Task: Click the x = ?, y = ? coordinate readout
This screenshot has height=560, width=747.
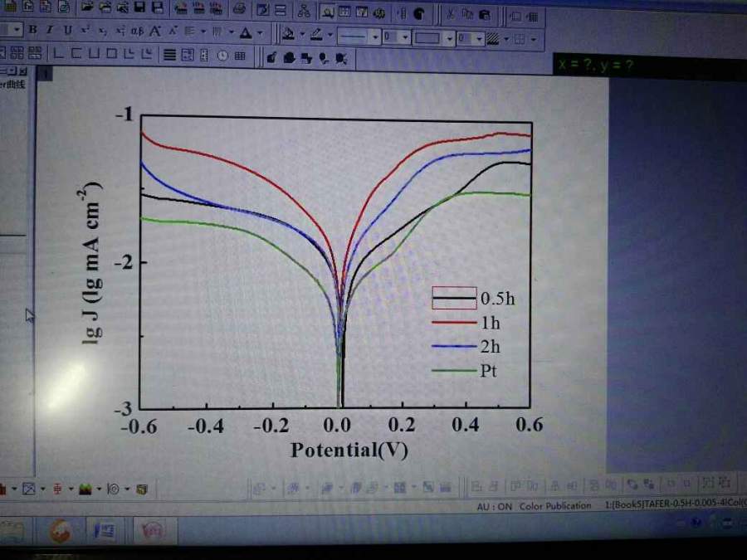Action: [x=596, y=64]
